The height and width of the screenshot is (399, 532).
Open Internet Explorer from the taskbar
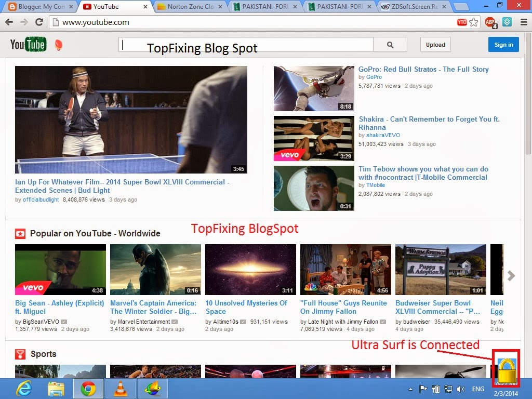pos(24,389)
